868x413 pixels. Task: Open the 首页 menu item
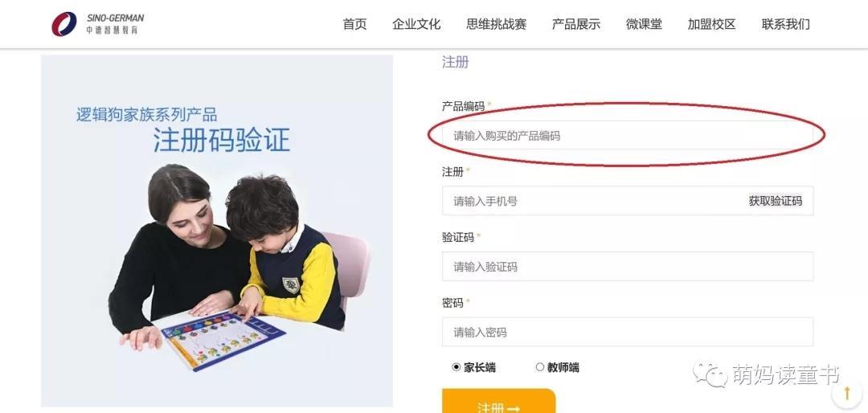pyautogui.click(x=355, y=24)
